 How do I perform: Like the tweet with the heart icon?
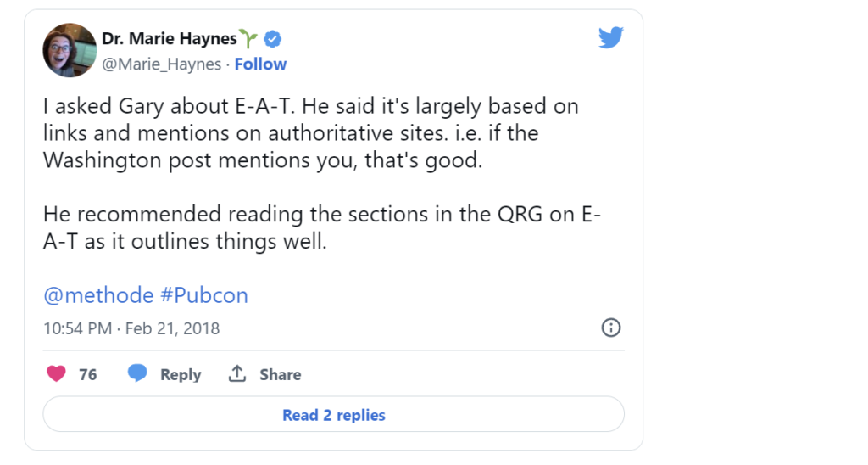point(56,374)
